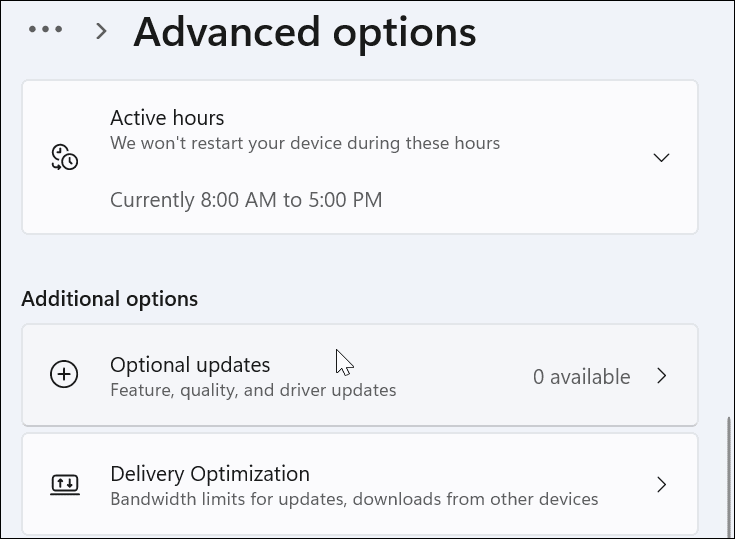Open the Delivery Optimization entry label
The width and height of the screenshot is (735, 539).
[210, 473]
